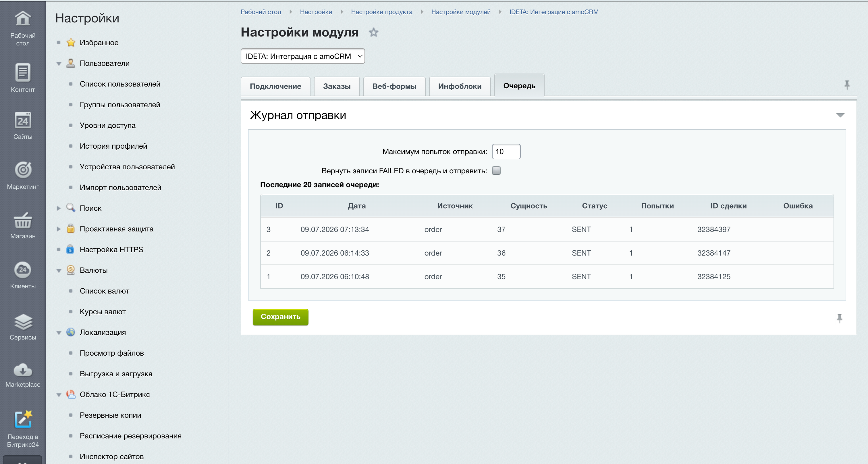Open Список валют in tree
Screen dimensions: 868x464
point(105,291)
